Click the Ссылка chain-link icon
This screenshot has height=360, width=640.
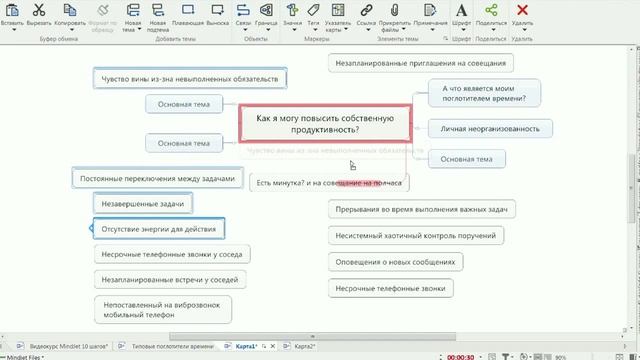tap(366, 10)
